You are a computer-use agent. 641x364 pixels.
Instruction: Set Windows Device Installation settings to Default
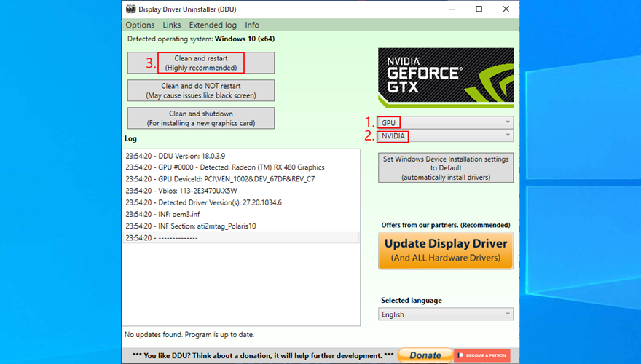[x=445, y=167]
